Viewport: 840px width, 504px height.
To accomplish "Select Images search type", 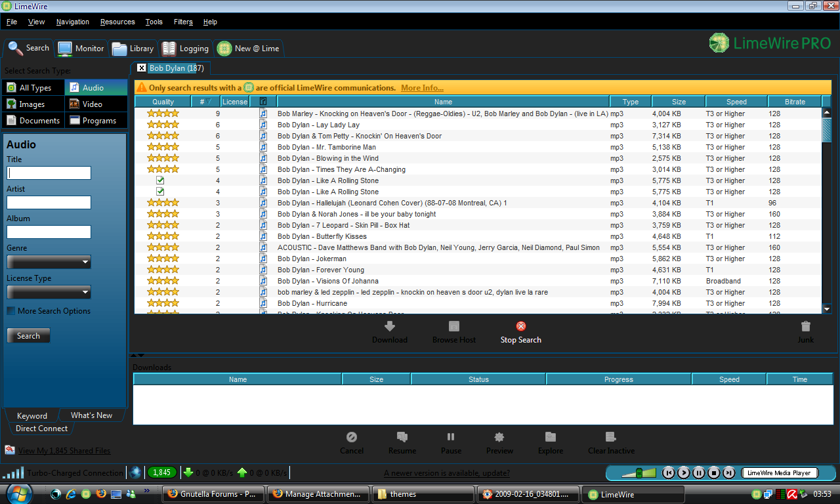I will 33,104.
